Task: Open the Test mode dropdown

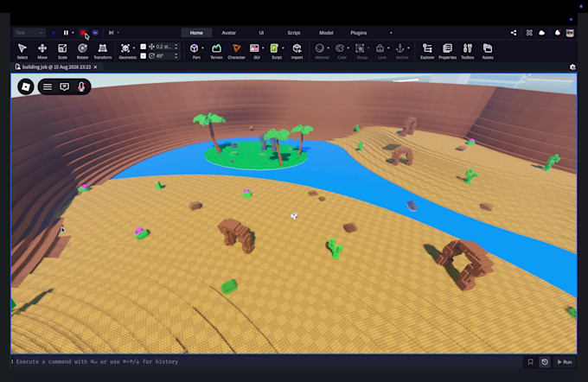Action: [29, 33]
